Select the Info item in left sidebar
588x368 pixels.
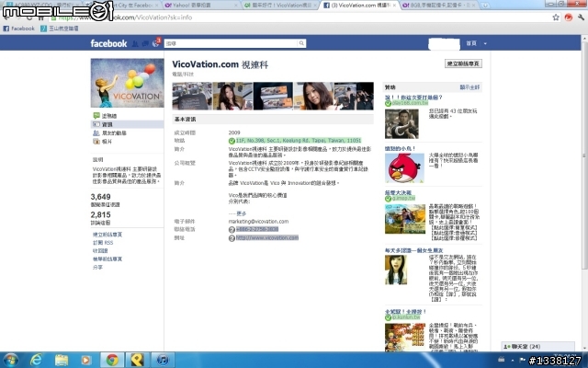tap(127, 124)
